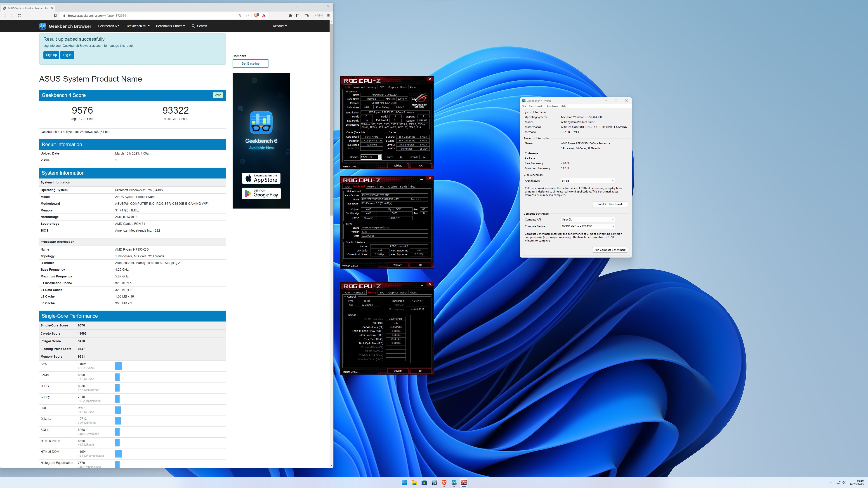Viewport: 868px width, 488px height.
Task: Click the Geekbench taskbar icon
Action: pyautogui.click(x=454, y=483)
